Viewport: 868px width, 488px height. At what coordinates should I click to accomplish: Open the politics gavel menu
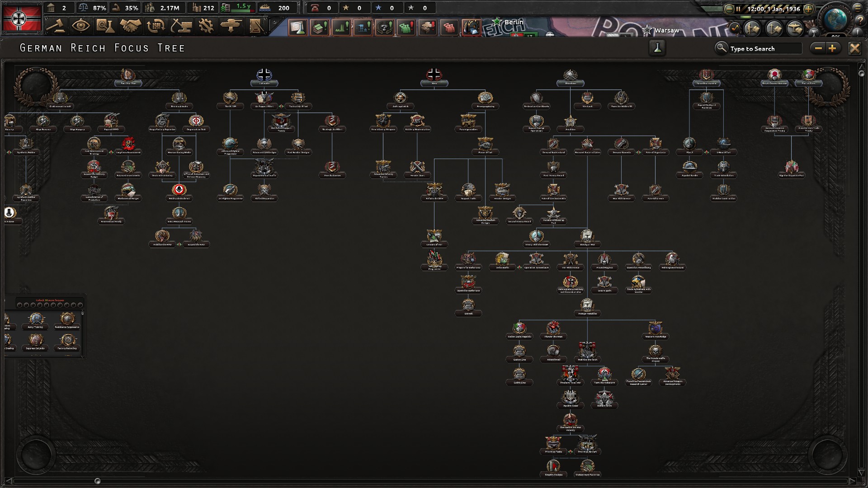tap(56, 26)
